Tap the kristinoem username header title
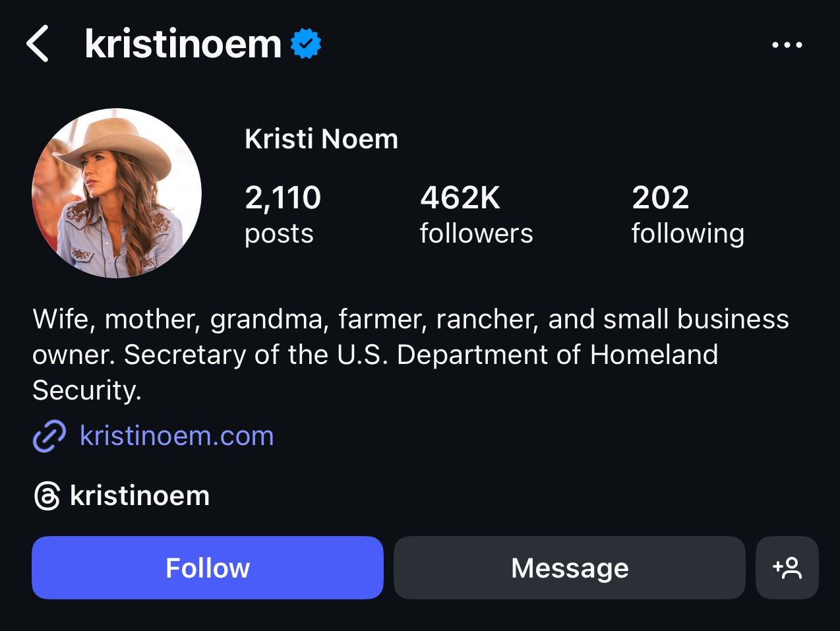 point(183,44)
